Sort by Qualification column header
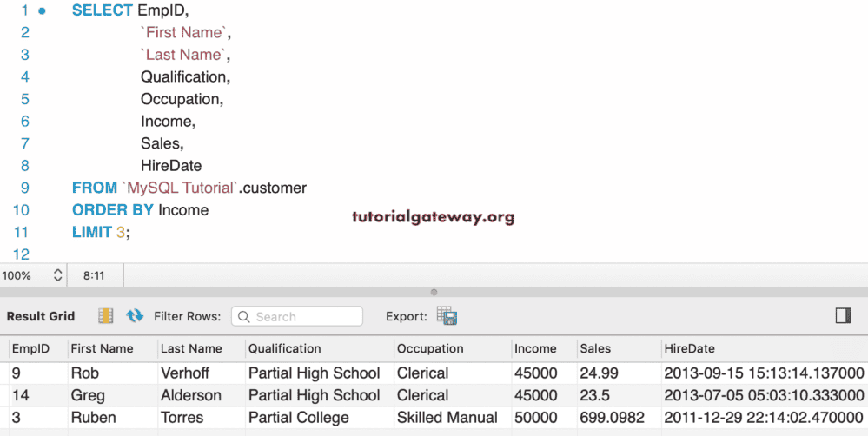Viewport: 868px width, 436px height. pos(284,348)
